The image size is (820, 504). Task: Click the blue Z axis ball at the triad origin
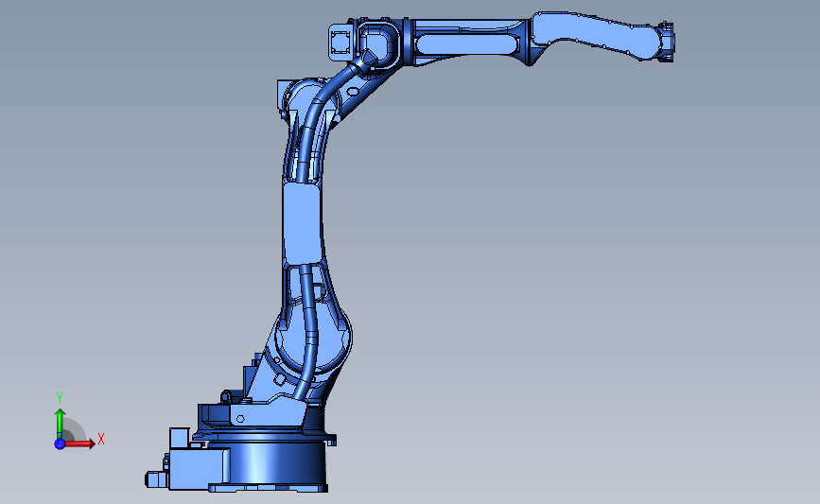[x=60, y=443]
